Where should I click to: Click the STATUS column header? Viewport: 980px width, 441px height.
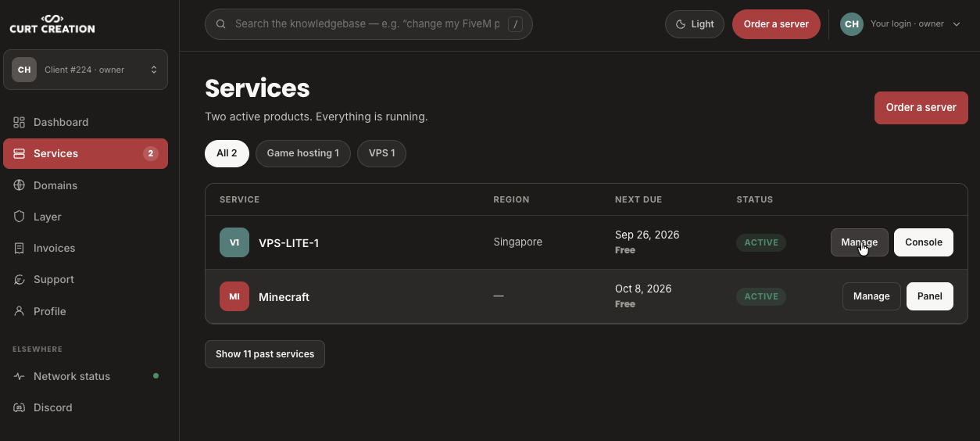(x=754, y=199)
